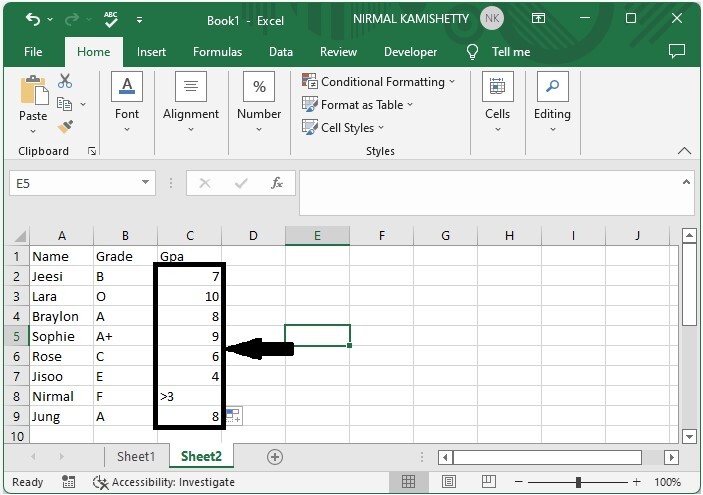Select the Format Painter brush
The height and width of the screenshot is (495, 703).
65,126
